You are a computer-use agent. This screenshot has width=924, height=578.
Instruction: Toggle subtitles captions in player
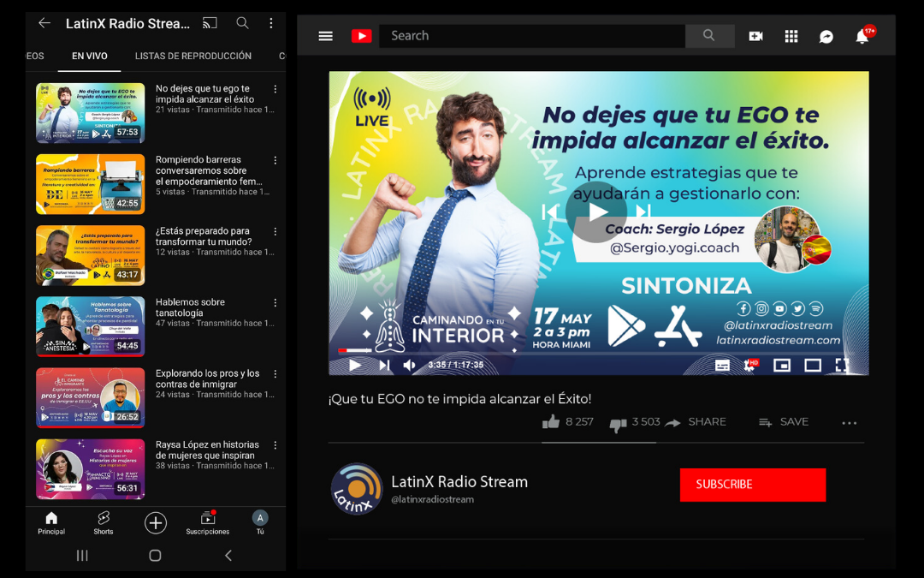pyautogui.click(x=722, y=365)
